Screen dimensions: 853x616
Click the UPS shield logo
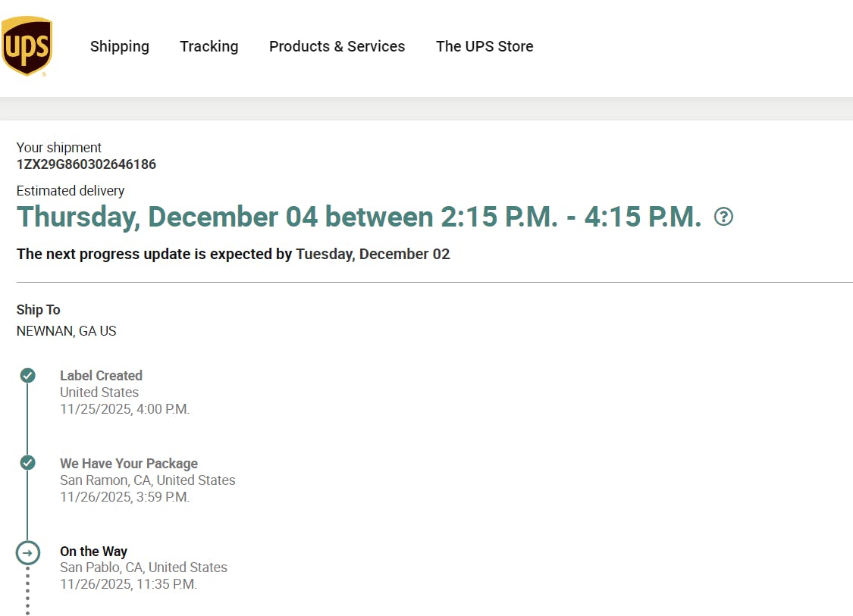coord(27,46)
